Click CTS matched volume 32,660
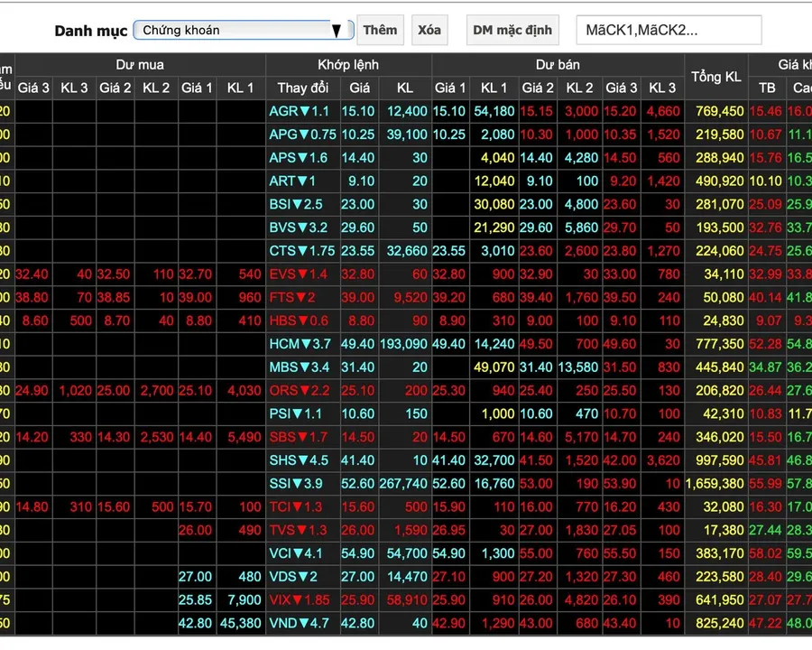 click(407, 251)
